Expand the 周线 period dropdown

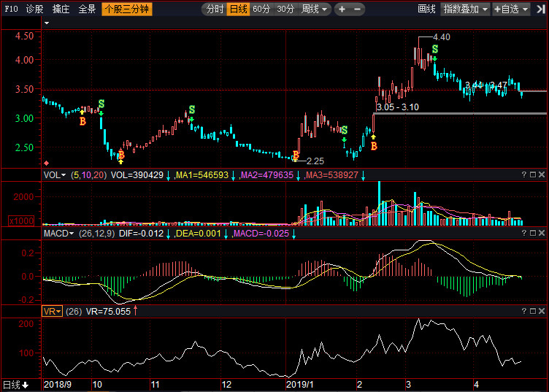315,9
